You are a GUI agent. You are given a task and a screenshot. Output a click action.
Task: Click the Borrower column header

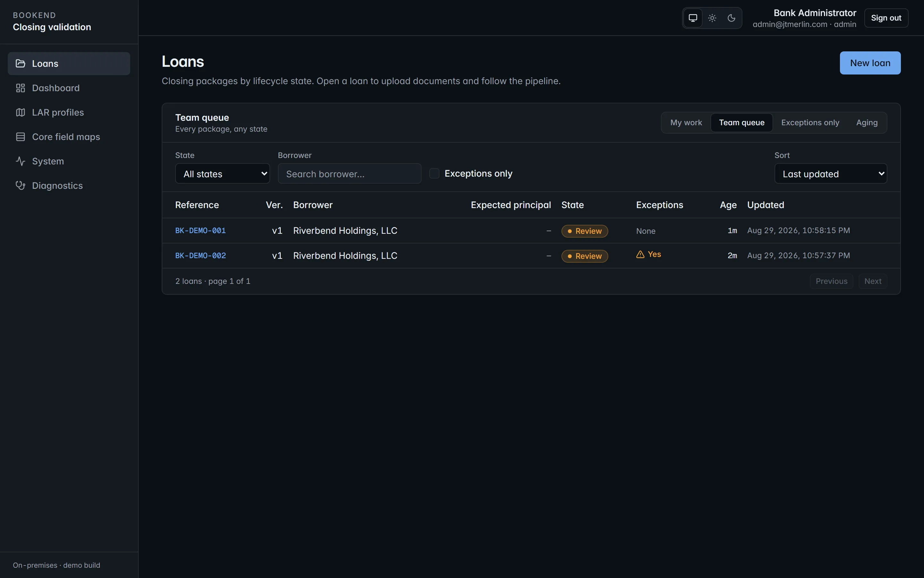[313, 205]
